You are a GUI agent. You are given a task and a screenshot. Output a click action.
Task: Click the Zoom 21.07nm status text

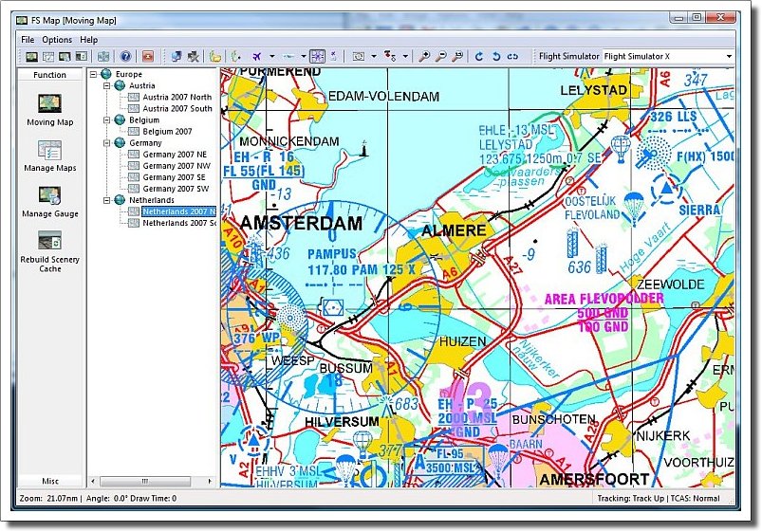pos(48,498)
